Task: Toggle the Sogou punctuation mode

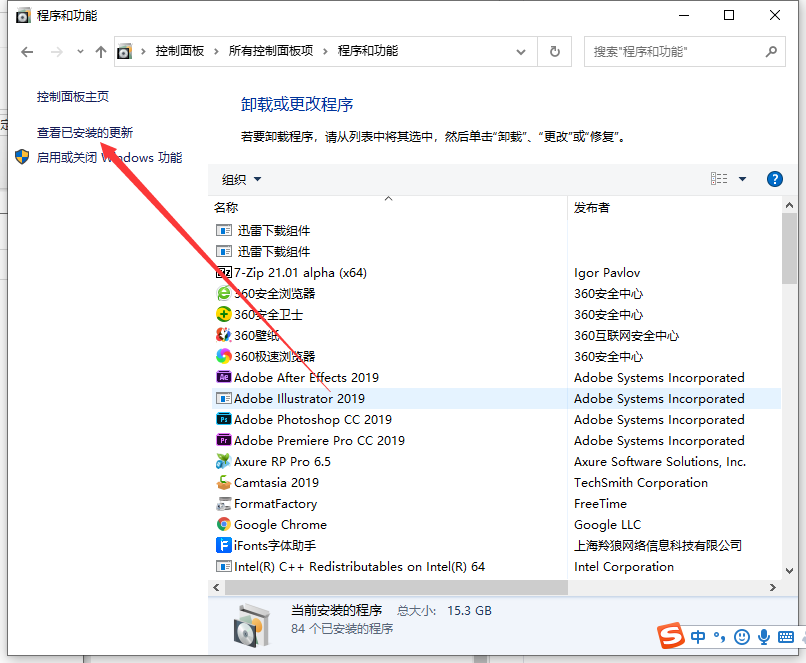Action: (719, 637)
